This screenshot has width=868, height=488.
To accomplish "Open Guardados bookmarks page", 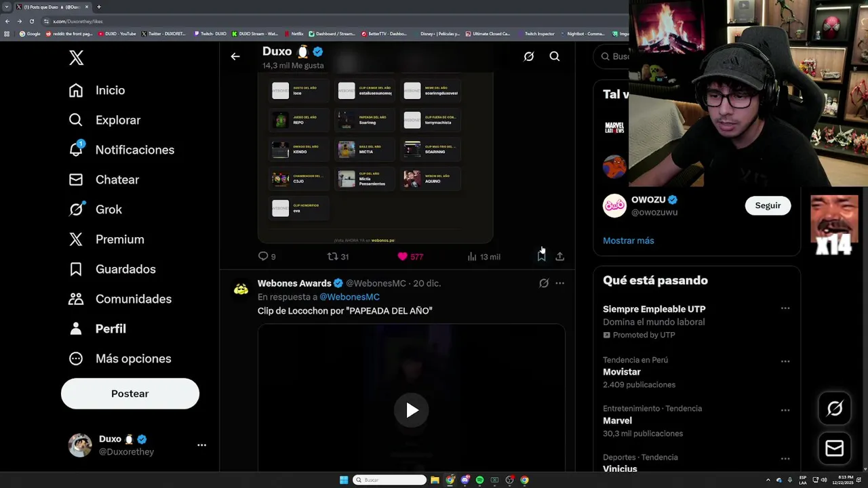I will tap(112, 269).
